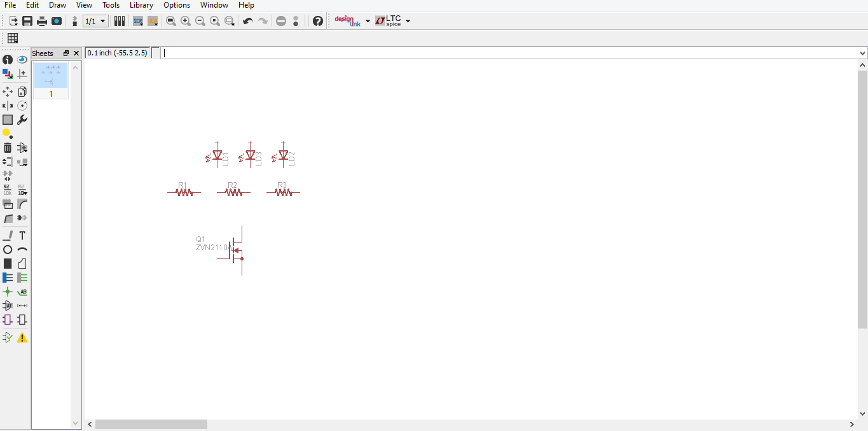Open the Draw menu
This screenshot has width=868, height=431.
[57, 5]
